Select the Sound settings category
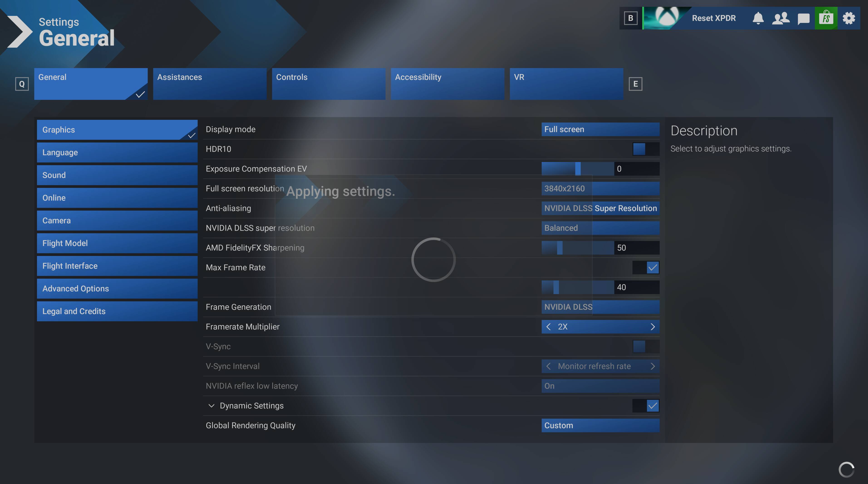The image size is (868, 484). click(117, 175)
